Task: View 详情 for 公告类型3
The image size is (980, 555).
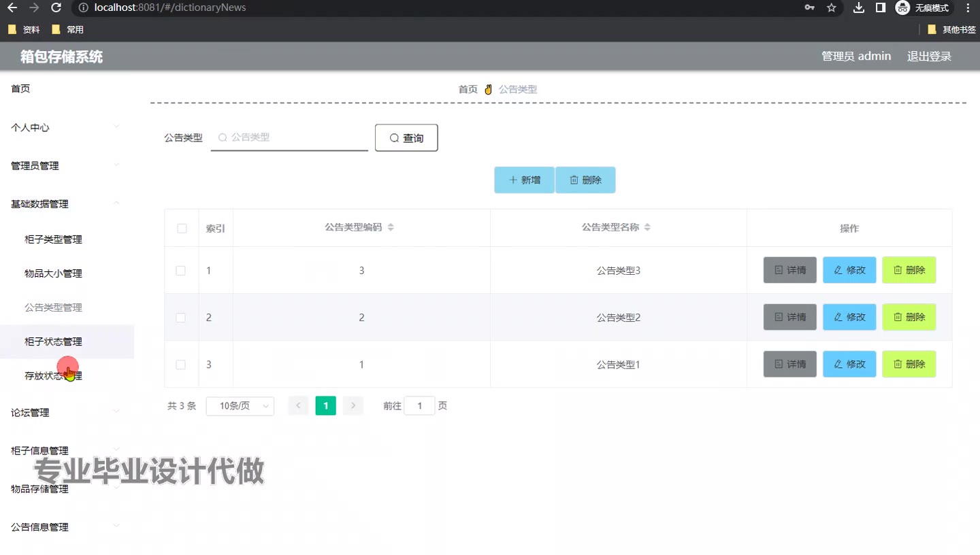Action: 790,270
